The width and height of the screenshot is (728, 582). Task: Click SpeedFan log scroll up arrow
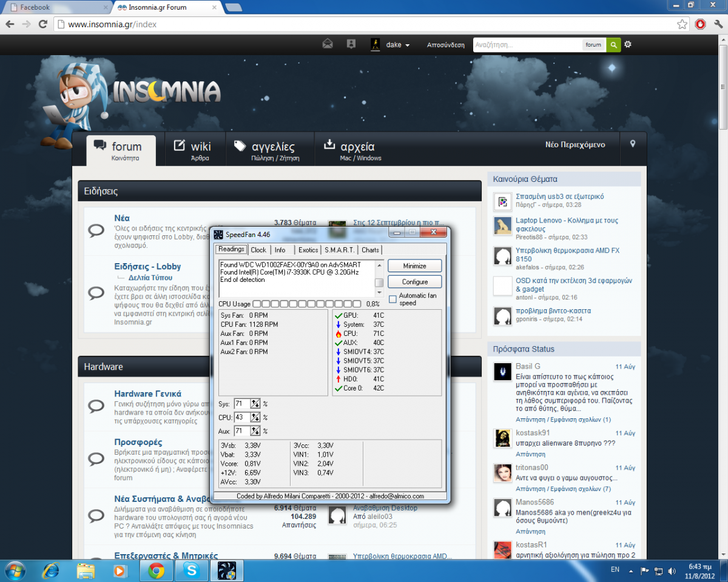(379, 265)
